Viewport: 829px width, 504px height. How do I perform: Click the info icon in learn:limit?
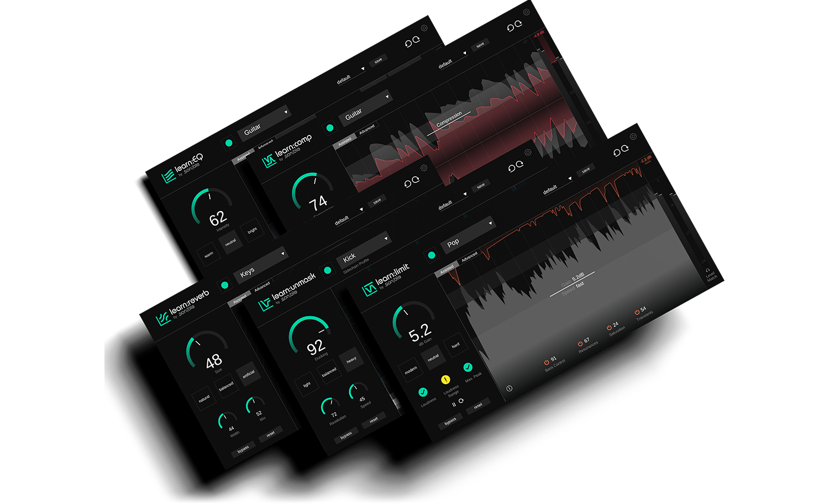coord(509,389)
